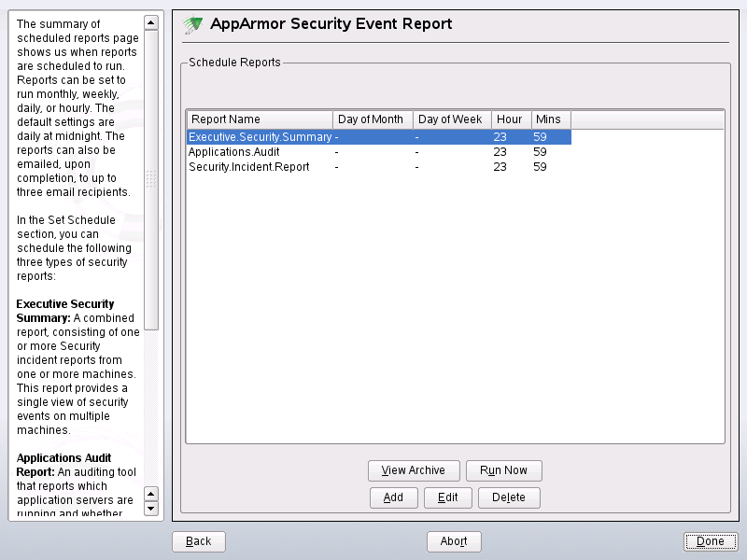Abort the report configuration
This screenshot has height=560, width=747.
coord(454,541)
